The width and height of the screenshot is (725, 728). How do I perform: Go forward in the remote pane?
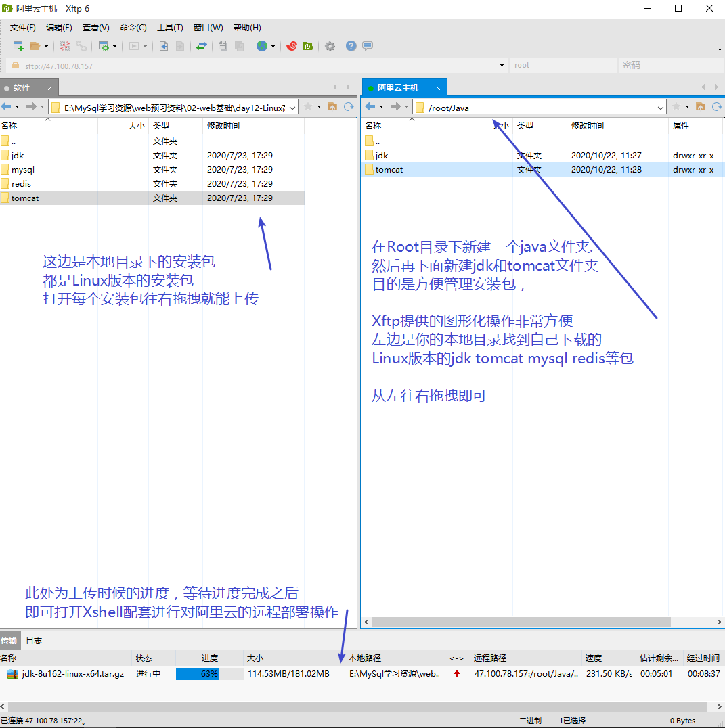395,107
